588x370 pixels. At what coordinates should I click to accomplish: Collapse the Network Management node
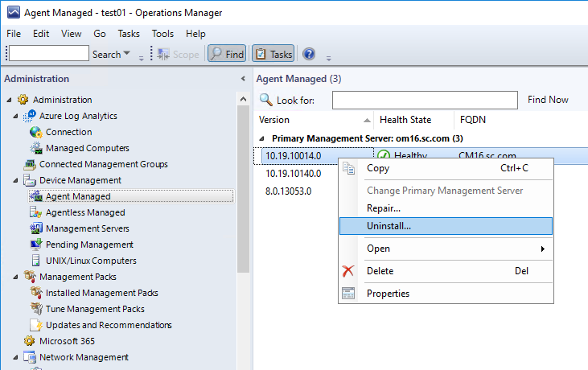pyautogui.click(x=15, y=358)
